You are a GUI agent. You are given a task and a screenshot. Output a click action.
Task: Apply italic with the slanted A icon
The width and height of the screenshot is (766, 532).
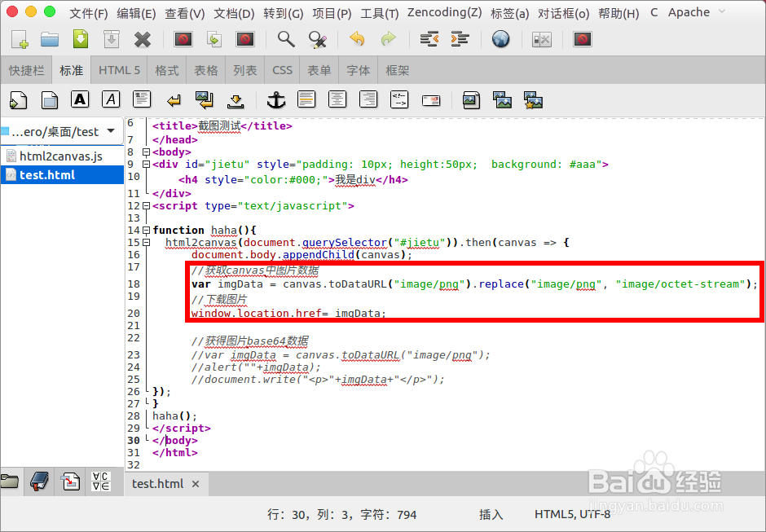pos(111,99)
